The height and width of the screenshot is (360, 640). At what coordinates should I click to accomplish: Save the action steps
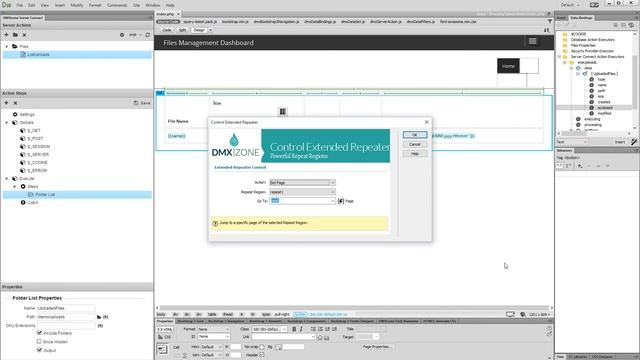(142, 103)
